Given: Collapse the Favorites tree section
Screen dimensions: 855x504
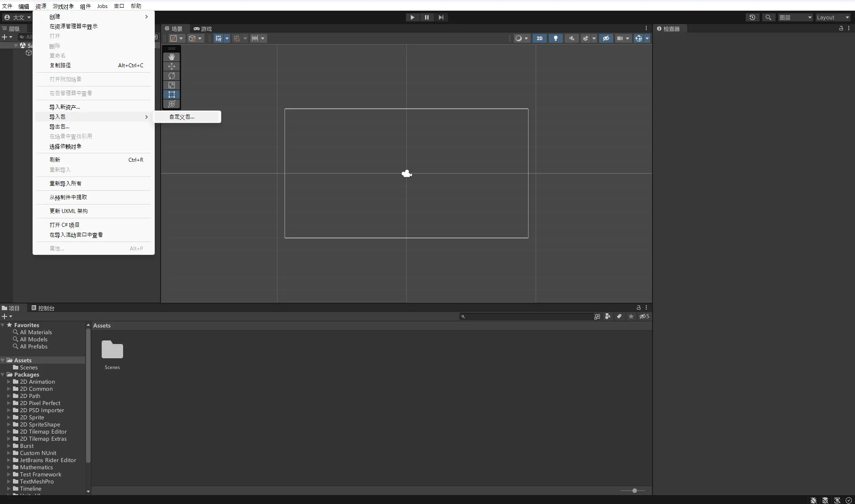Looking at the screenshot, I should (3, 325).
